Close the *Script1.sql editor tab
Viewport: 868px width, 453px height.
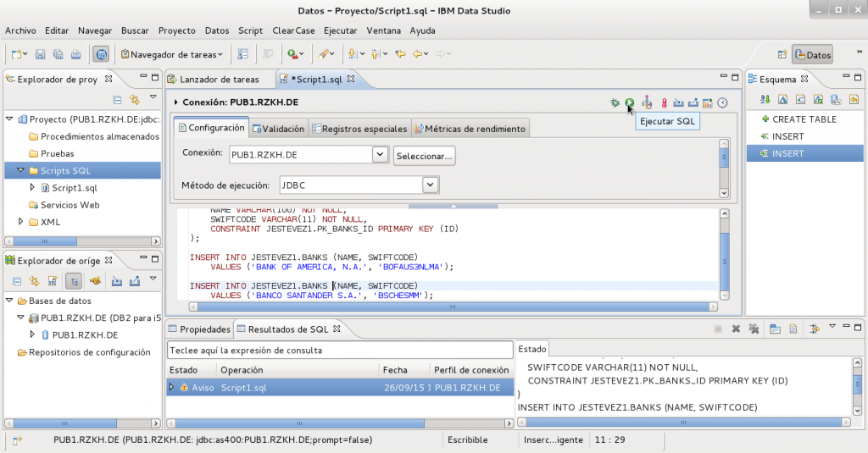[351, 79]
